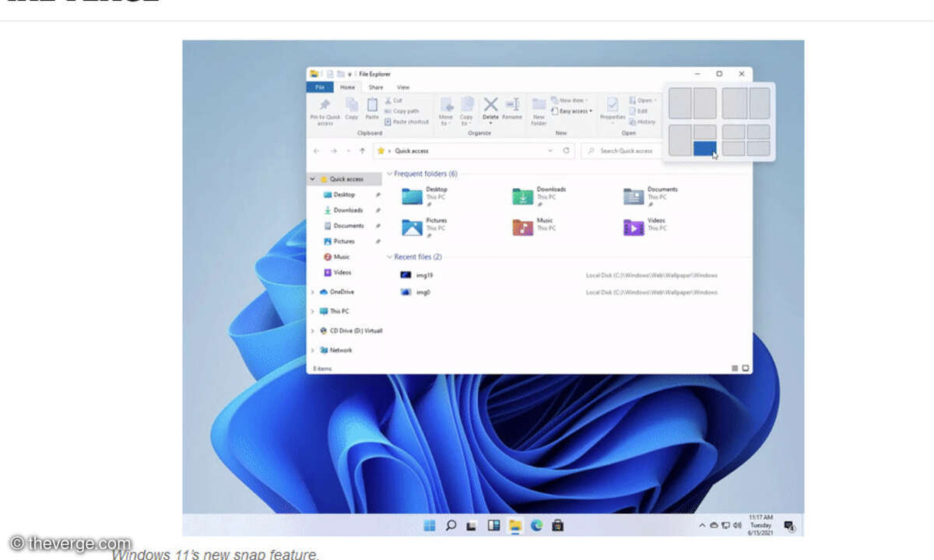The image size is (934, 560).
Task: Select Pictures folder in Frequent folders
Action: pos(425,226)
